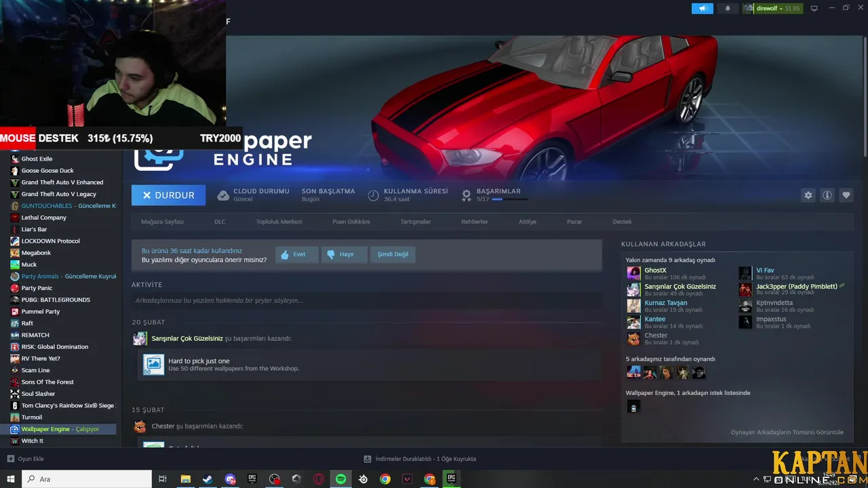Click Chester's avatar in activity feed
The height and width of the screenshot is (488, 868).
tap(140, 426)
